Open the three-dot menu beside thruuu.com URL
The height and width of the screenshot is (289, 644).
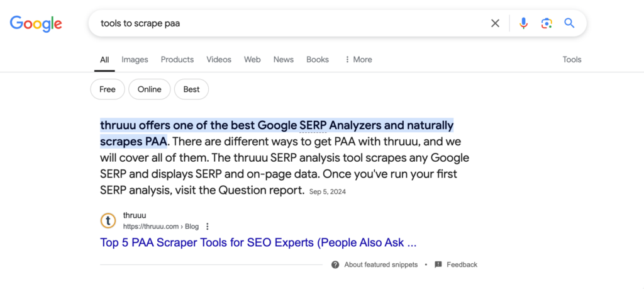coord(208,227)
